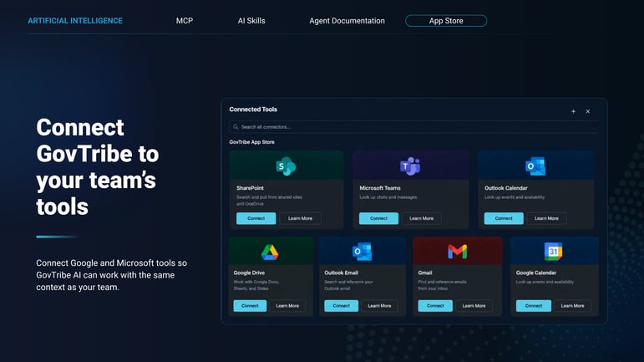Click the SharePoint app icon
Viewport: 644px width, 362px height.
(286, 166)
